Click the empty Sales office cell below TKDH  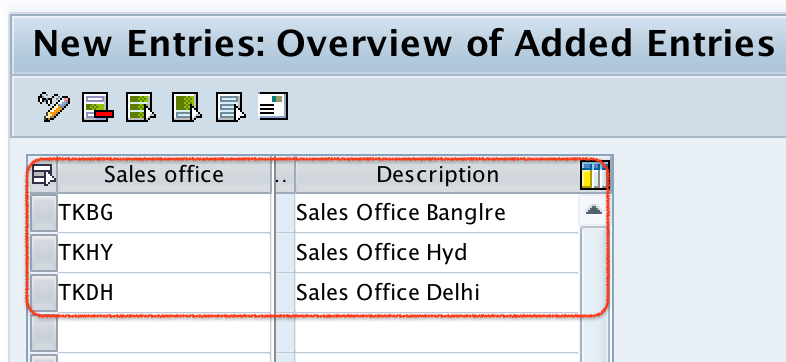coord(164,334)
